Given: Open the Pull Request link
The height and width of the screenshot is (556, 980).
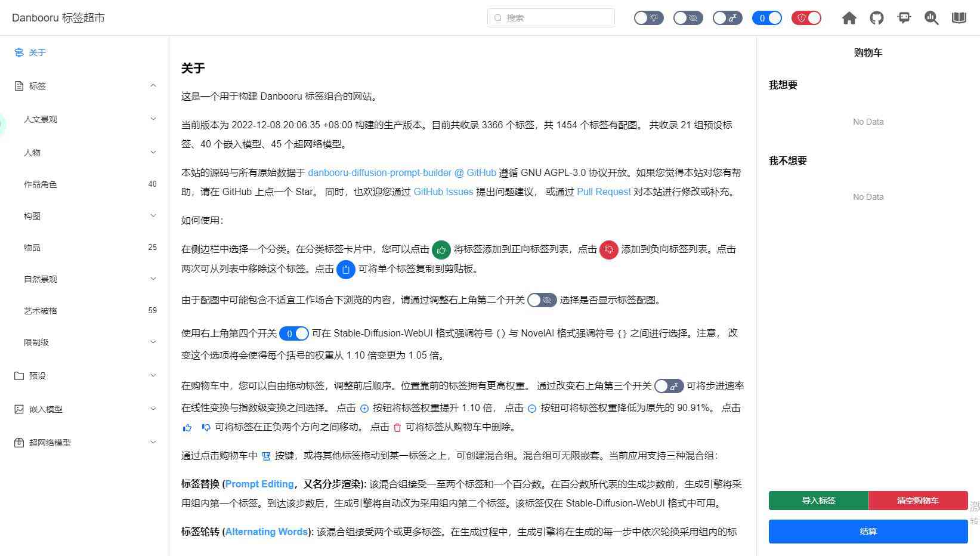Looking at the screenshot, I should click(x=604, y=192).
